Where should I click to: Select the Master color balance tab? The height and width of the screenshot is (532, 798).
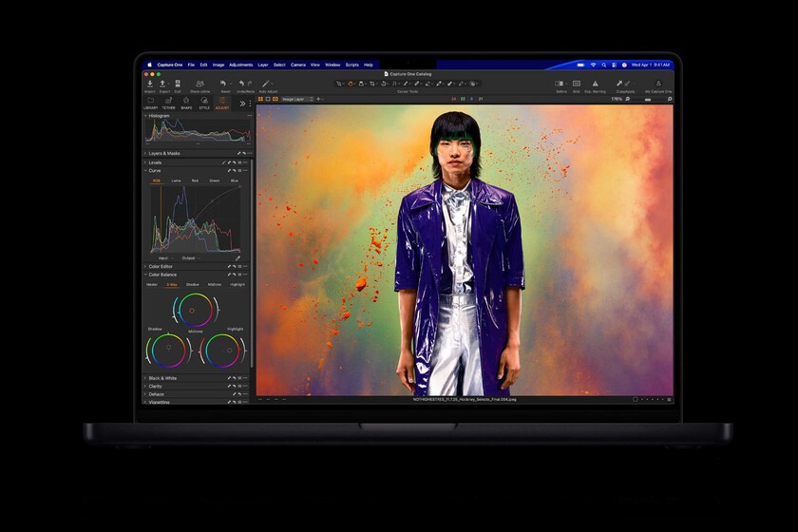152,284
